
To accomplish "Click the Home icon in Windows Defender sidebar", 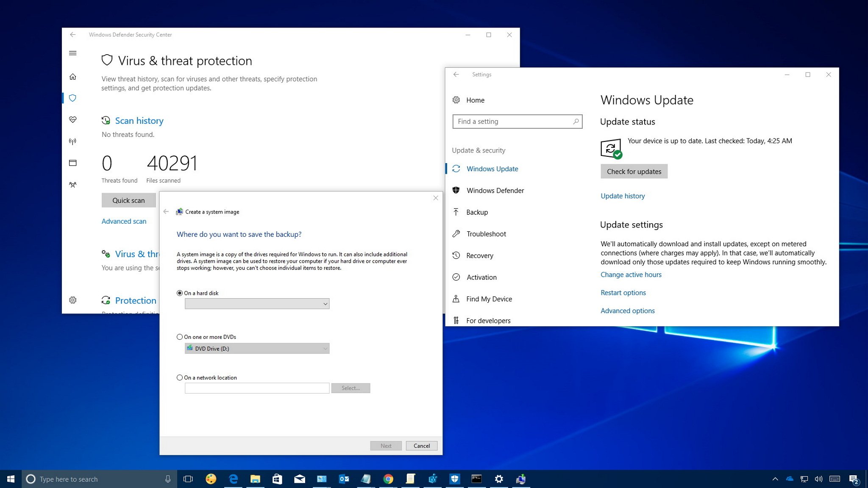I will [73, 76].
